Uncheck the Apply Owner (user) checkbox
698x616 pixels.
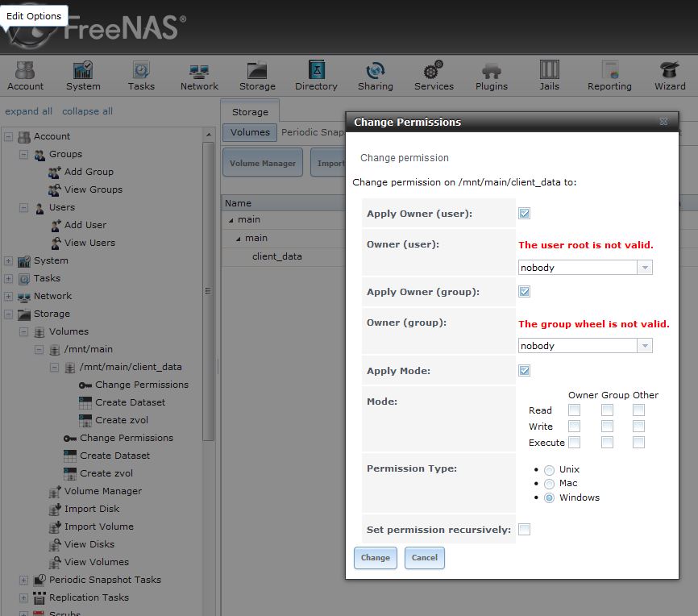(x=524, y=214)
